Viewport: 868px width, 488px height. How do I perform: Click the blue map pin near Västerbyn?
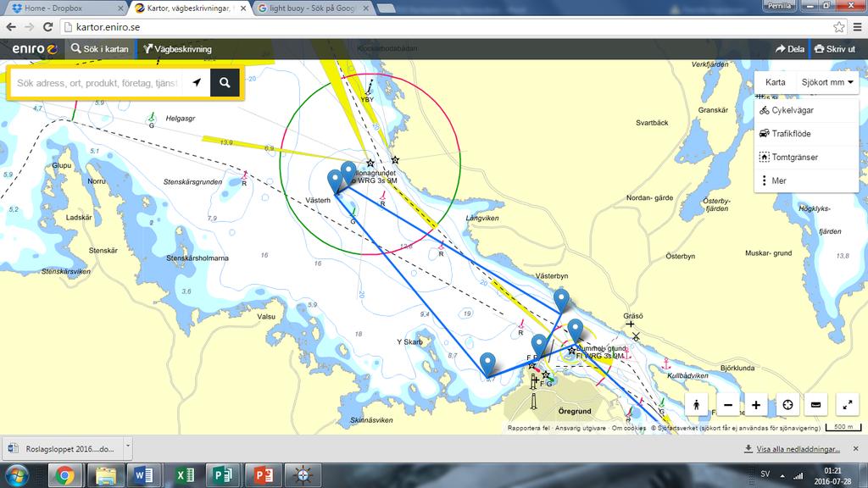tap(561, 300)
